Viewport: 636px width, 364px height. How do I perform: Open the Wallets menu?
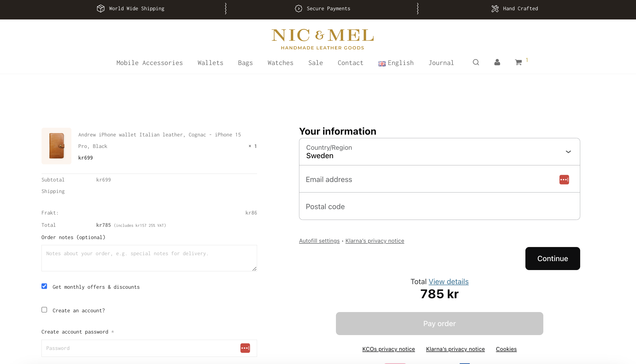(x=210, y=63)
